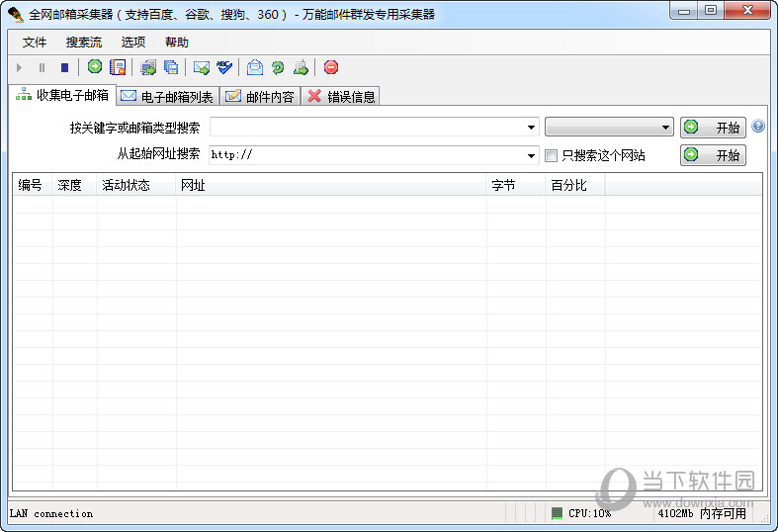Open the 搜索流 menu
Image resolution: width=778 pixels, height=532 pixels.
point(84,43)
